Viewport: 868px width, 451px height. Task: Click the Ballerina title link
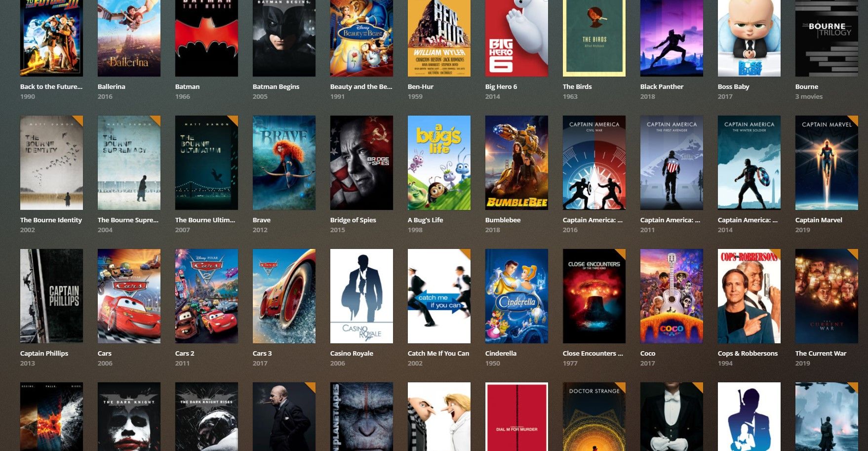pyautogui.click(x=112, y=86)
